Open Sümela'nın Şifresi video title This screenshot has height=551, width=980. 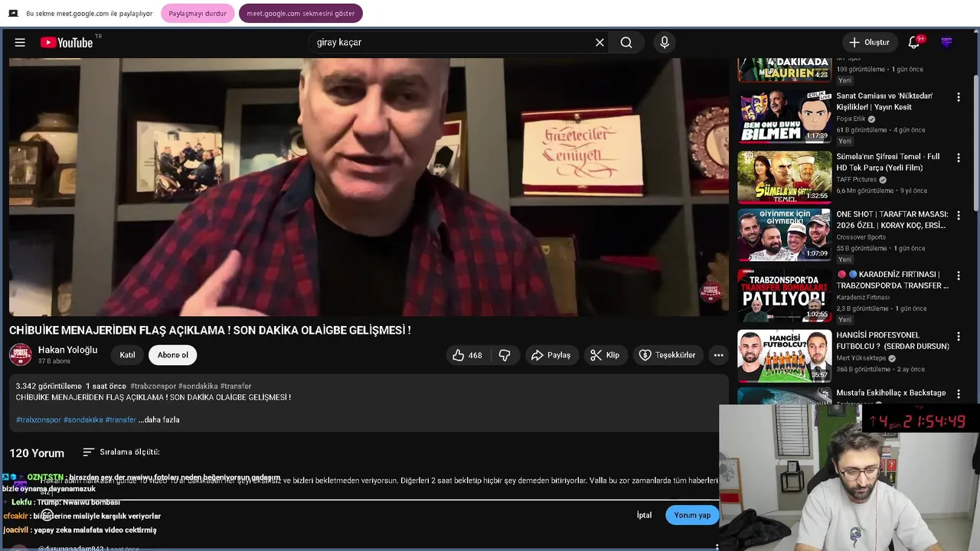tap(888, 162)
